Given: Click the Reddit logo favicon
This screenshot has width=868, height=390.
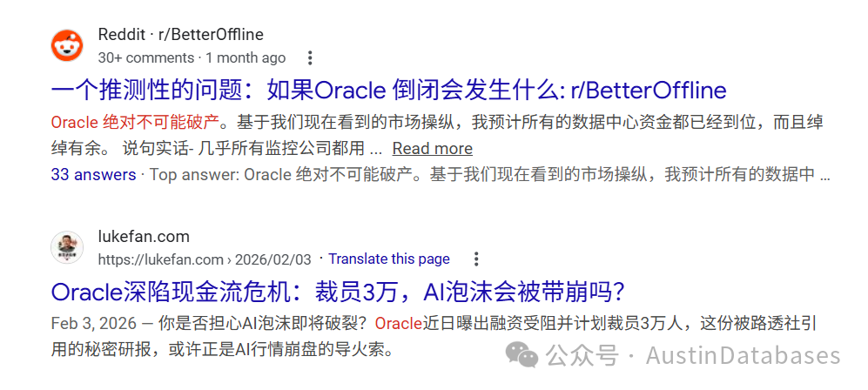Looking at the screenshot, I should pyautogui.click(x=67, y=46).
